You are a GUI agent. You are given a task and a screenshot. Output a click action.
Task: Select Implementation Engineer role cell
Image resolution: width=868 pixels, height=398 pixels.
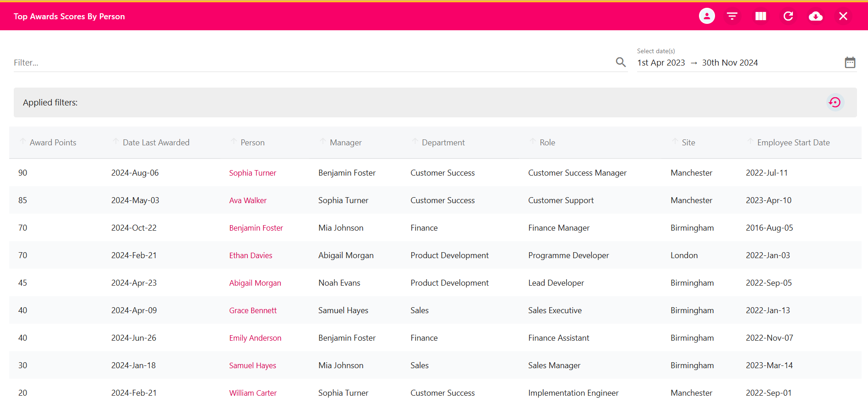tap(573, 393)
